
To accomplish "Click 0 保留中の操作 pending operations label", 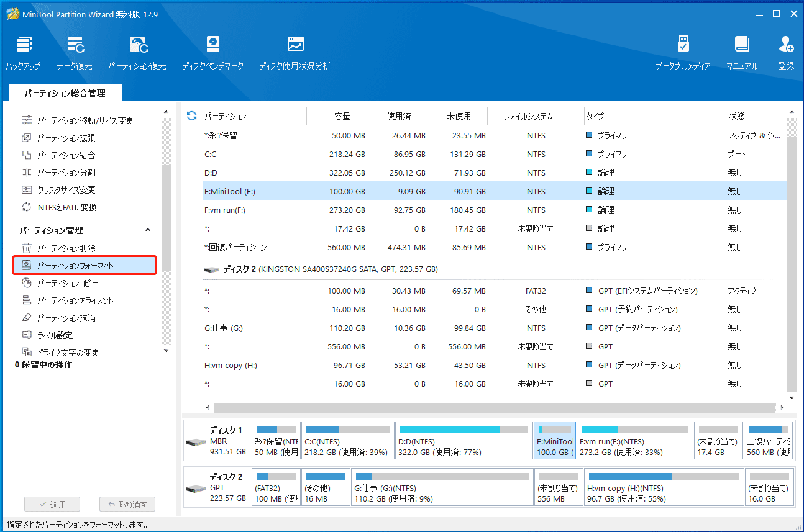I will point(43,365).
